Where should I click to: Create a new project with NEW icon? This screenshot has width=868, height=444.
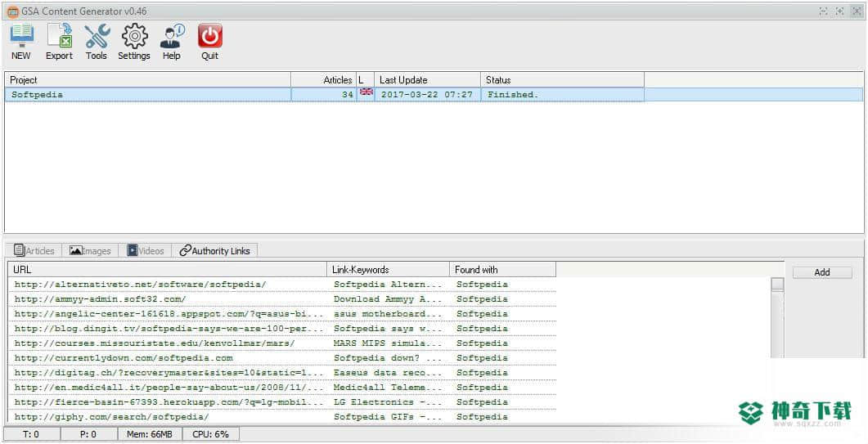pyautogui.click(x=21, y=42)
